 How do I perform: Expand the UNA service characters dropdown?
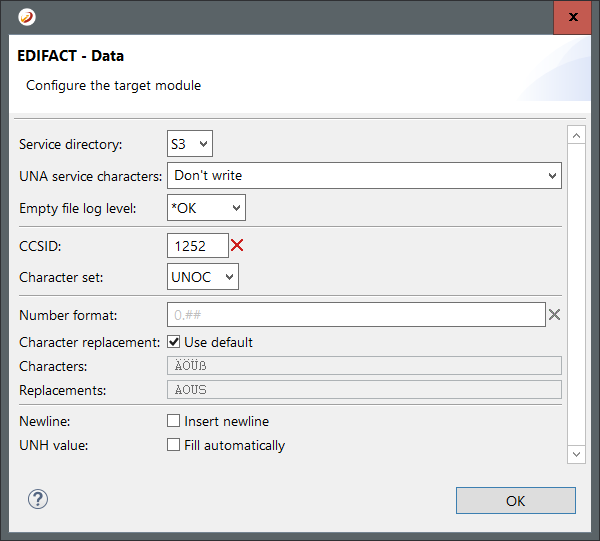click(364, 175)
